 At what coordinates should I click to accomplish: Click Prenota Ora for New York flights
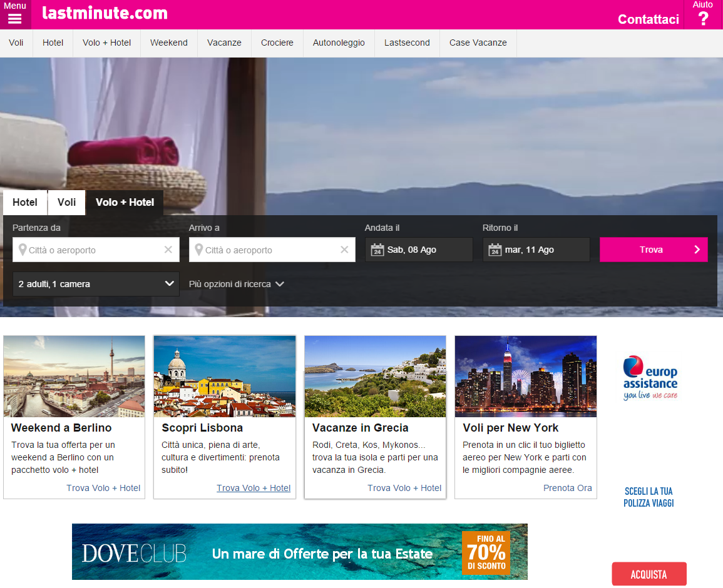pos(568,488)
